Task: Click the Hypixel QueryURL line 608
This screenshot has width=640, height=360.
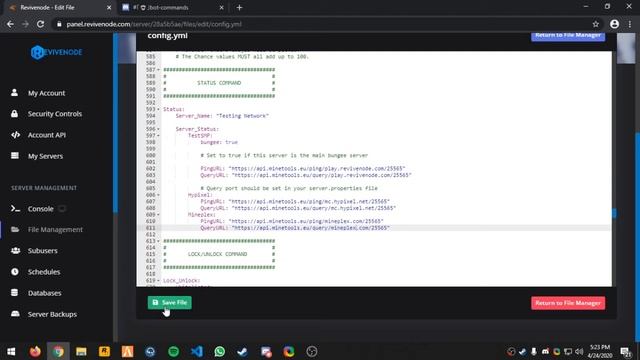Action: (x=298, y=208)
